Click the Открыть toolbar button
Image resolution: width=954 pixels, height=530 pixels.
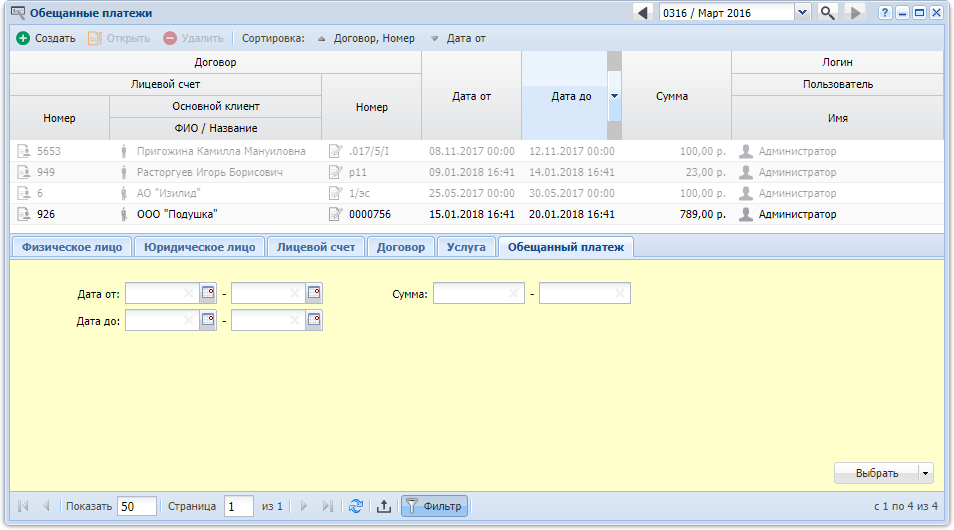coord(119,38)
